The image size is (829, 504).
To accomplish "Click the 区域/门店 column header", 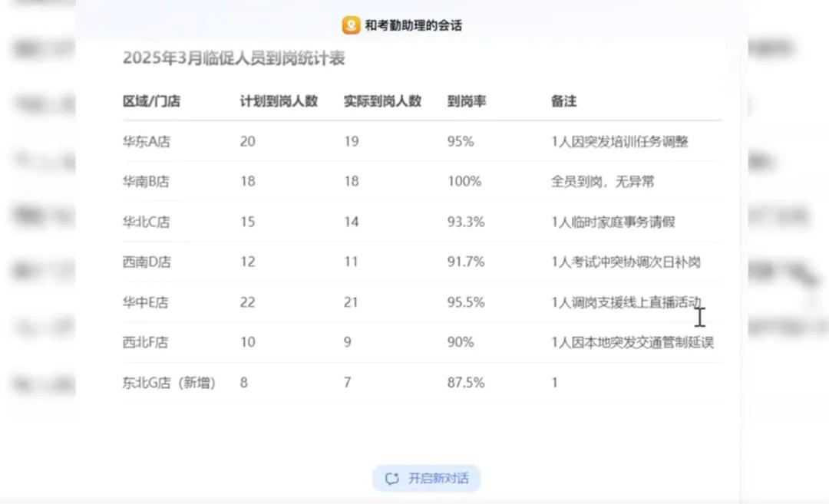I will click(152, 101).
